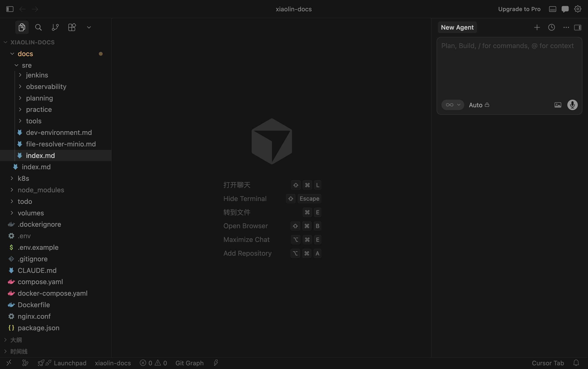Viewport: 588px width, 369px height.
Task: Open the Source Control view
Action: point(55,27)
